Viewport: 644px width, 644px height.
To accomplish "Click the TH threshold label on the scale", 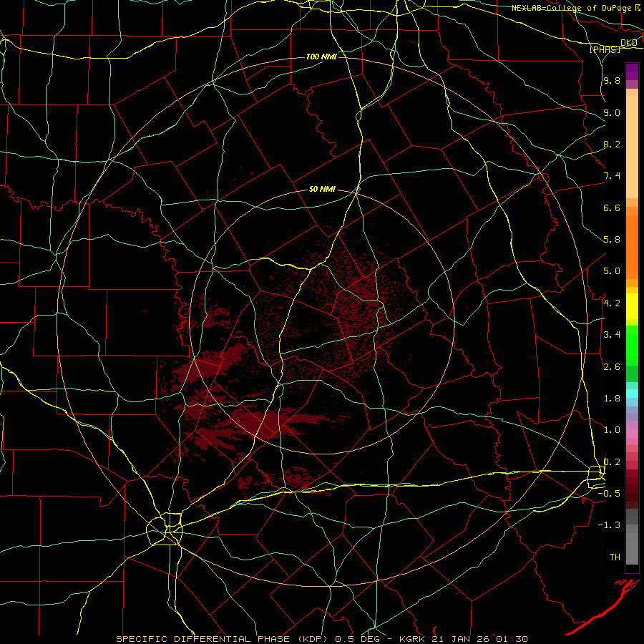I will [x=615, y=557].
